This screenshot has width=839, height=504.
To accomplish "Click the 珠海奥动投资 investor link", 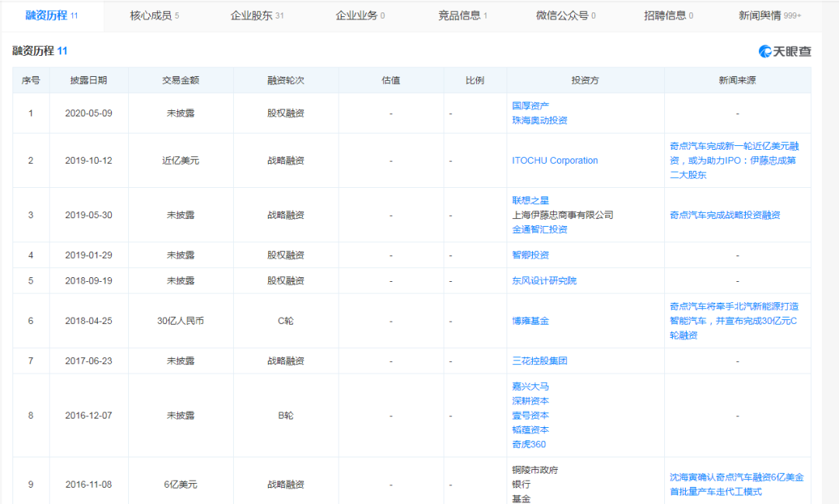I will (x=540, y=120).
